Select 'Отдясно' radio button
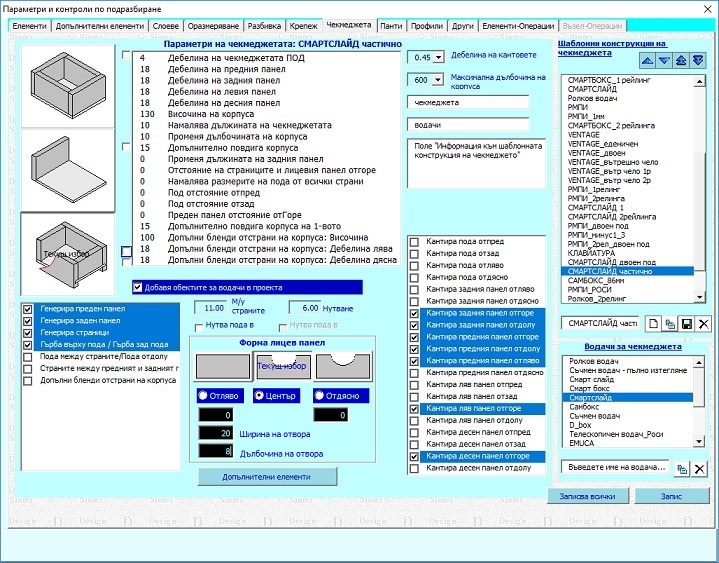Viewport: 719px width, 563px height. (319, 395)
